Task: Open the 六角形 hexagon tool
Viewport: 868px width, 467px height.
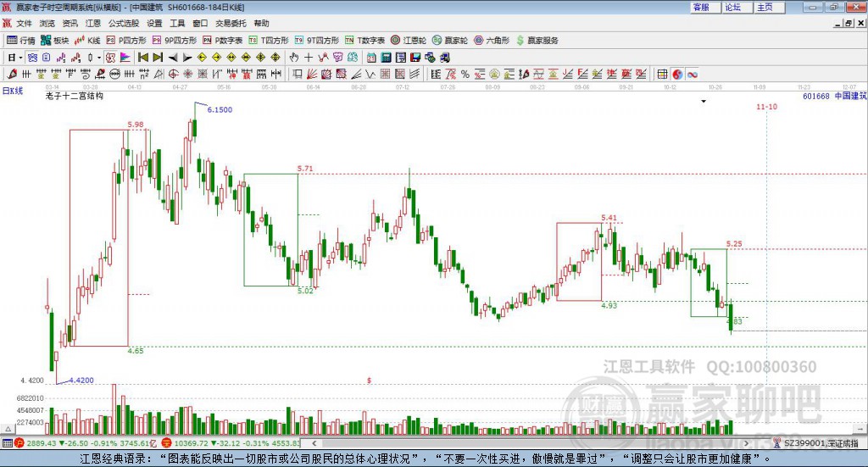Action: click(492, 41)
